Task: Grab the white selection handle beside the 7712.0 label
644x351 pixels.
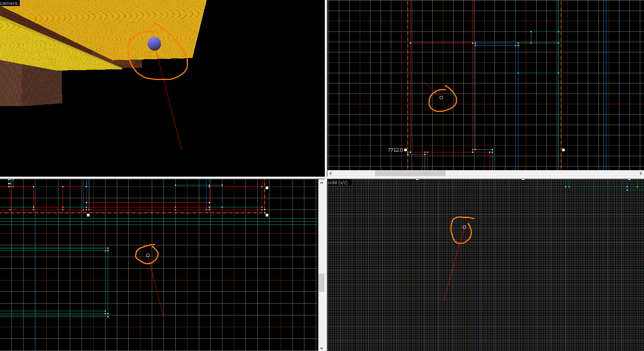Action: click(406, 150)
